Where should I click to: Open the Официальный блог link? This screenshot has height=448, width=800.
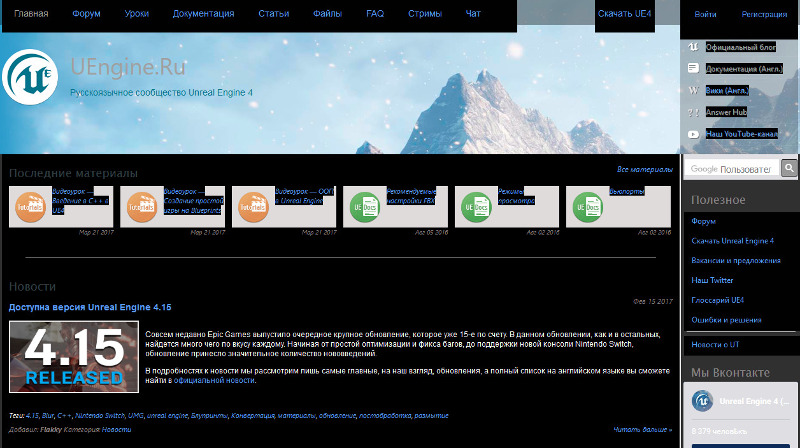[741, 47]
